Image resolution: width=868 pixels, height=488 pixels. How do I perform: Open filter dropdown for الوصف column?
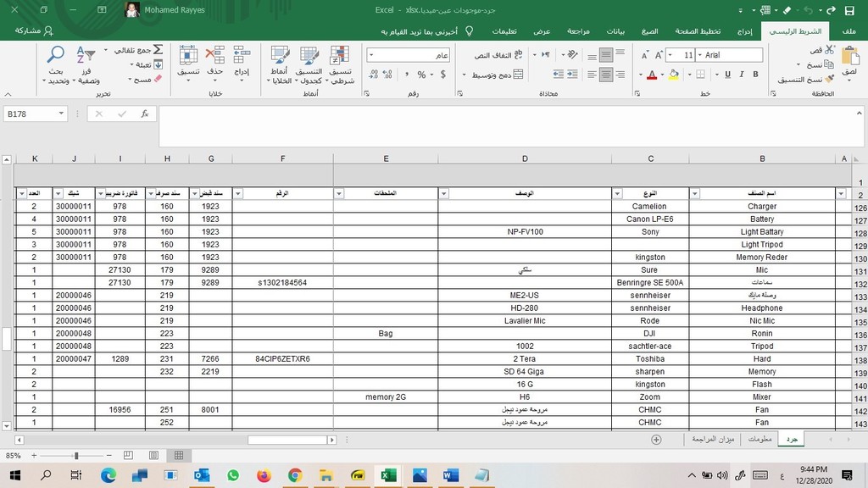coord(443,193)
